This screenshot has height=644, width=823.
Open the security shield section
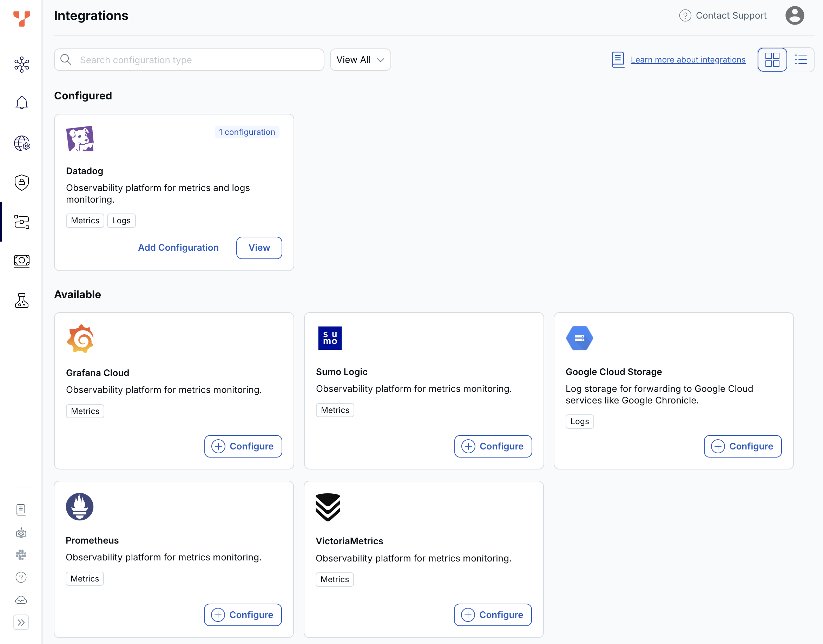[x=21, y=183]
